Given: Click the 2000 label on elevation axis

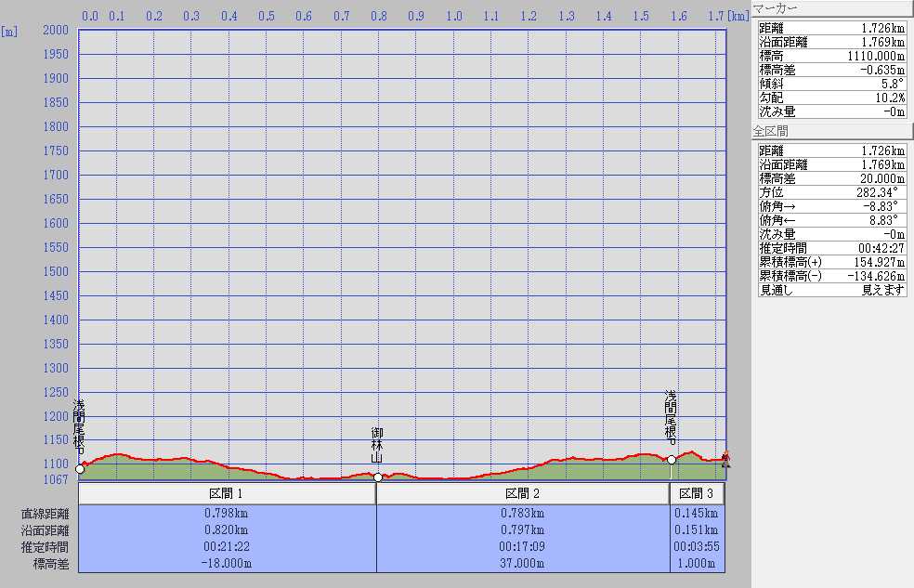Looking at the screenshot, I should coord(56,30).
